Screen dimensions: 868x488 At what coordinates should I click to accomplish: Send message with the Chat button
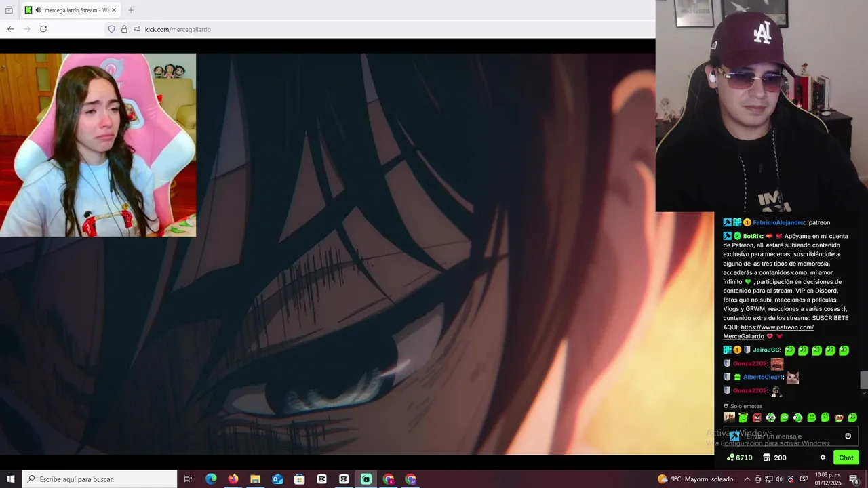(846, 457)
